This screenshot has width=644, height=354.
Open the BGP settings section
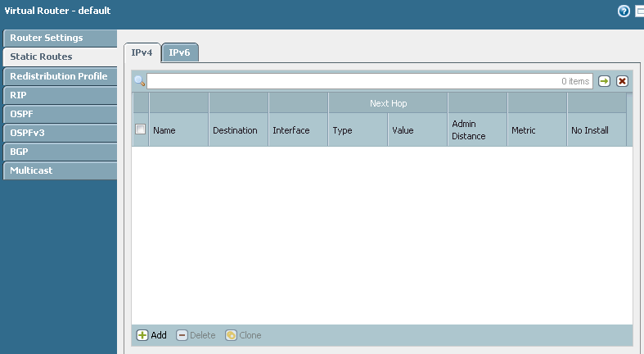pos(20,152)
